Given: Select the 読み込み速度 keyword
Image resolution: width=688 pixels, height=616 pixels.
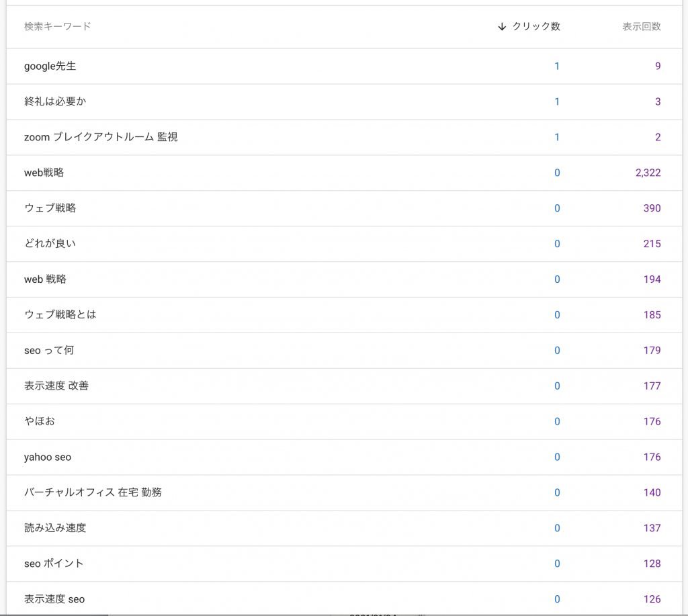Looking at the screenshot, I should (x=55, y=528).
